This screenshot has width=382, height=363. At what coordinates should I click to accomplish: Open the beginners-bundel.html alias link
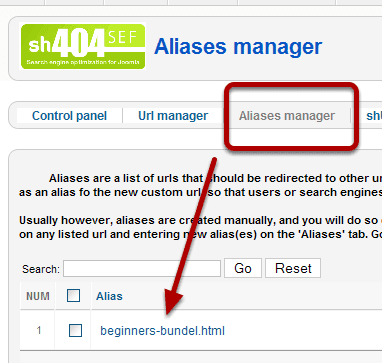click(x=162, y=331)
